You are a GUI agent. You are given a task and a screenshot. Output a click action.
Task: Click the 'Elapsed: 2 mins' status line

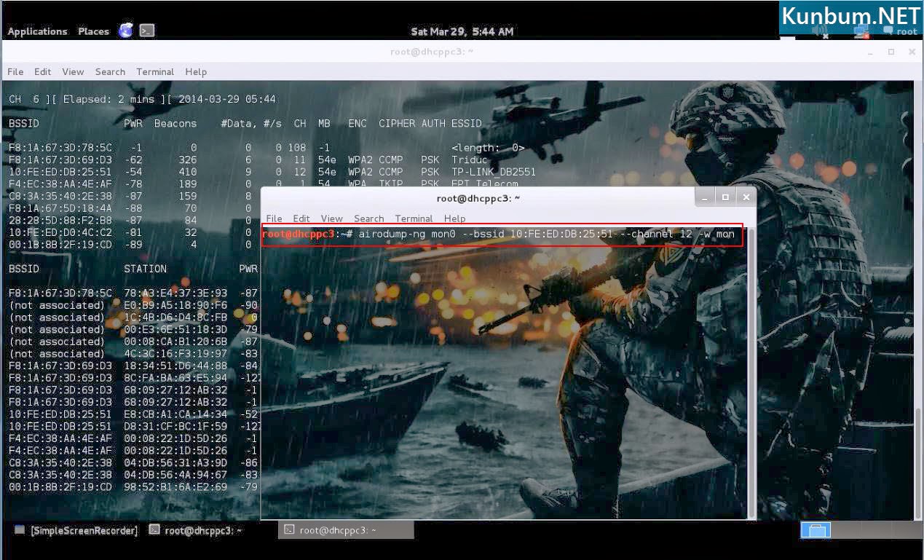click(108, 99)
